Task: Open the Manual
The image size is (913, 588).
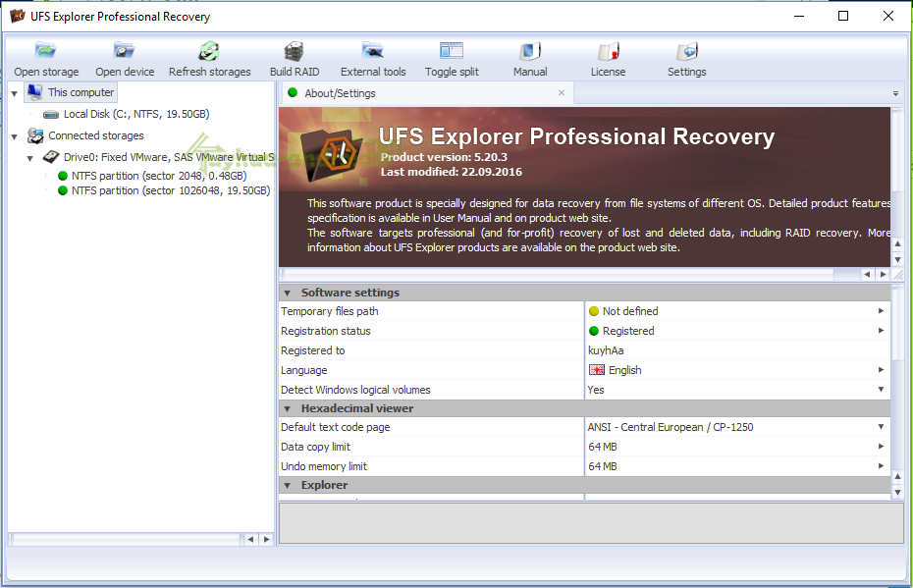Action: pyautogui.click(x=530, y=59)
